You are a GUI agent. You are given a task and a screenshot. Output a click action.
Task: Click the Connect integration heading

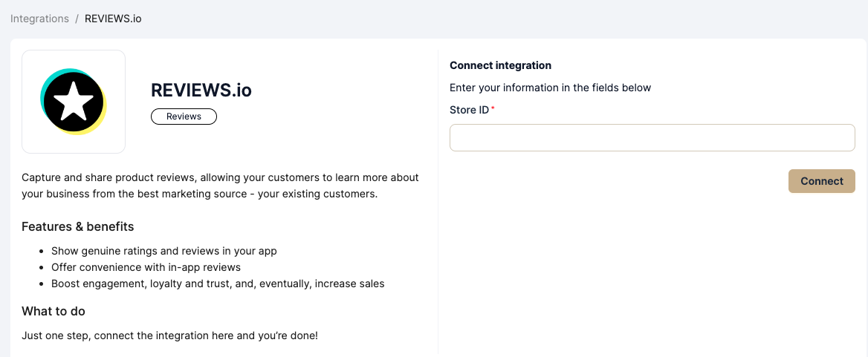(500, 65)
